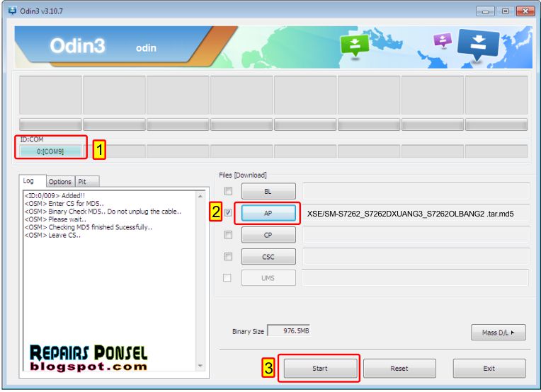The width and height of the screenshot is (541, 392).
Task: Click the log scroll down arrow
Action: click(x=200, y=366)
